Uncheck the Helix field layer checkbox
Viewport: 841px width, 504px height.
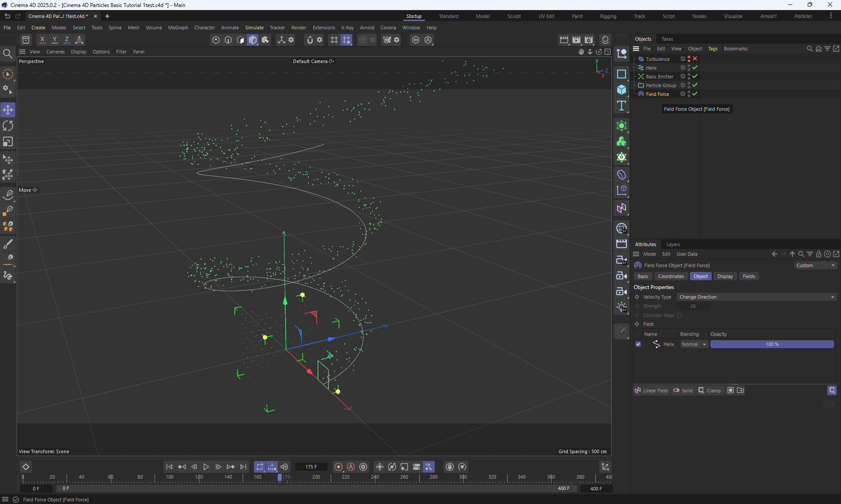[638, 344]
